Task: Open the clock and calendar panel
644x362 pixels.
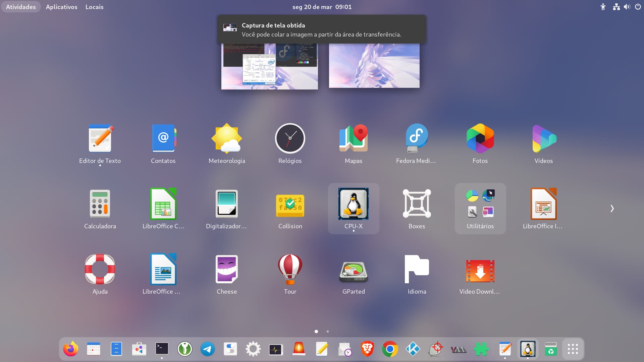Action: click(322, 7)
